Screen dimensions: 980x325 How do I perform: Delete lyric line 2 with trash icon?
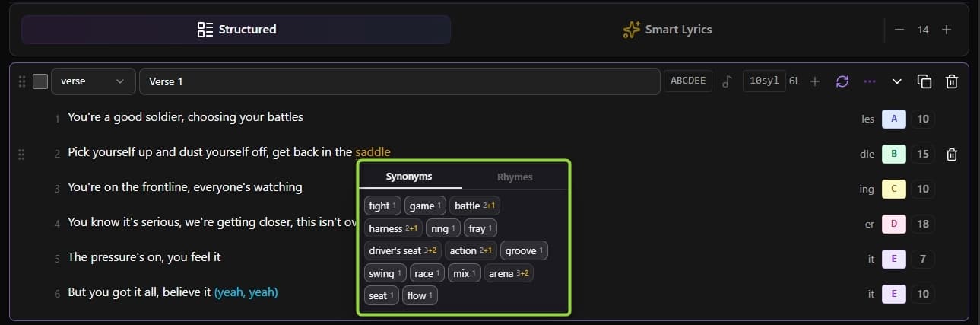coord(951,155)
